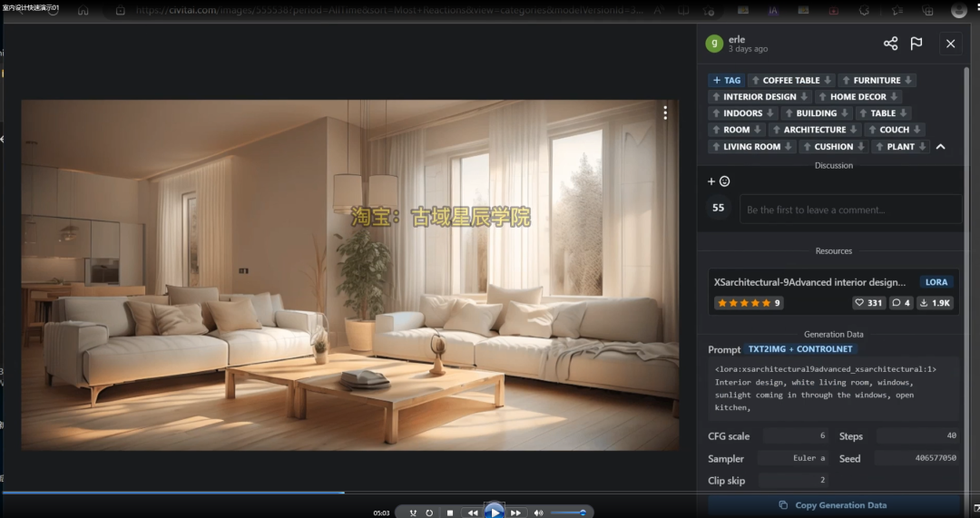Upvote the LIVING ROOM tag

tap(716, 147)
